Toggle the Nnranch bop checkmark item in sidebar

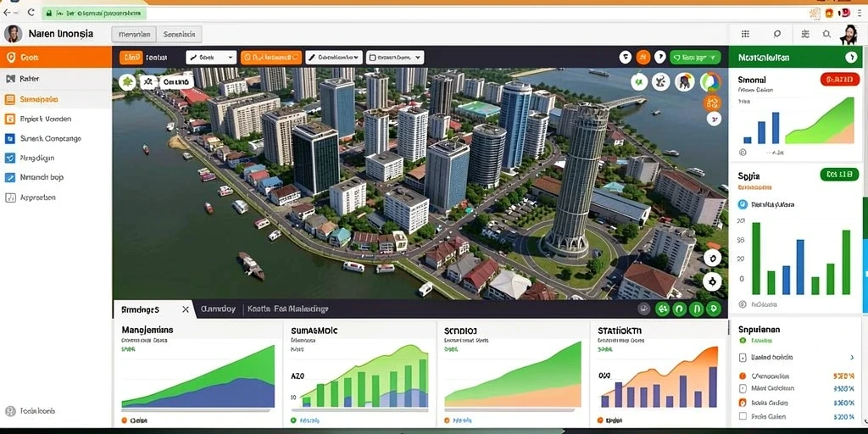(x=10, y=177)
